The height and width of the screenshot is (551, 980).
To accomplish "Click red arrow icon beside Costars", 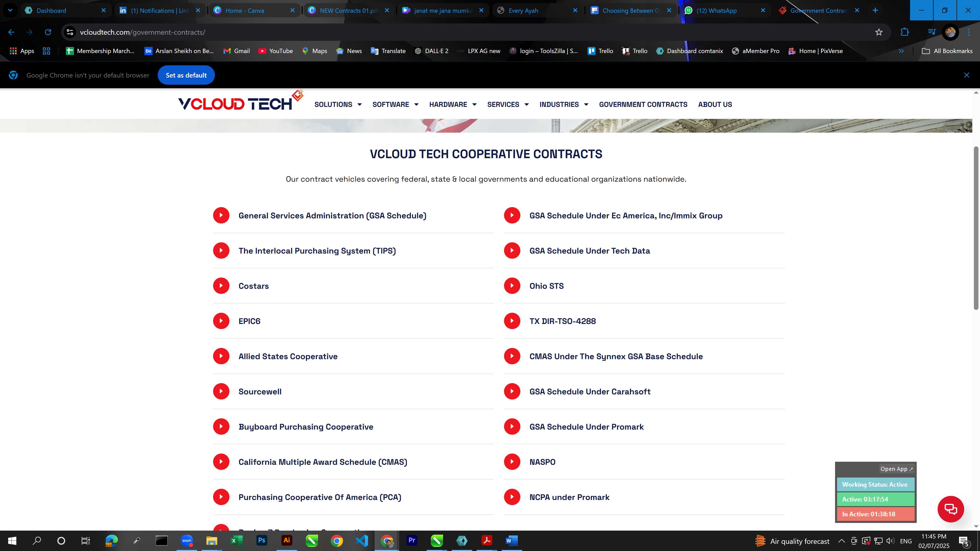I will (x=221, y=286).
